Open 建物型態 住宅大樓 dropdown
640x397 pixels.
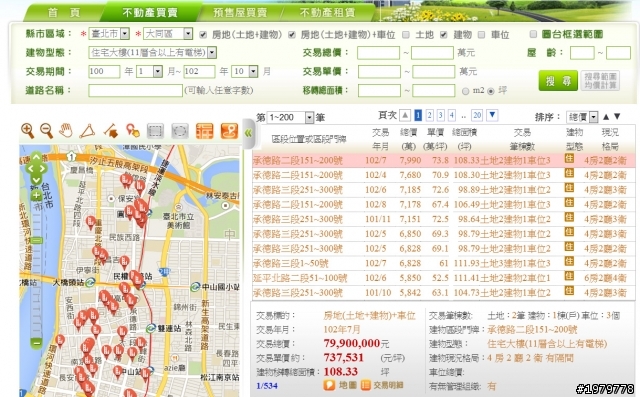153,53
